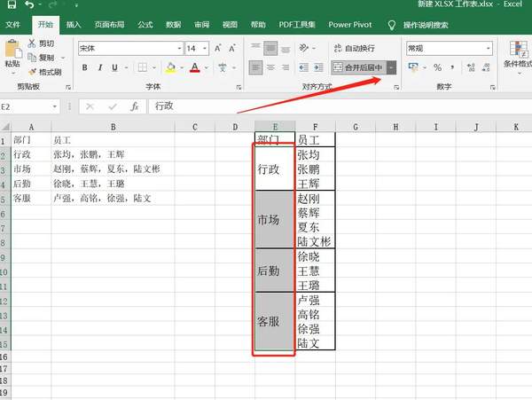Click the Name Box showing E2
This screenshot has width=532, height=400.
click(27, 106)
